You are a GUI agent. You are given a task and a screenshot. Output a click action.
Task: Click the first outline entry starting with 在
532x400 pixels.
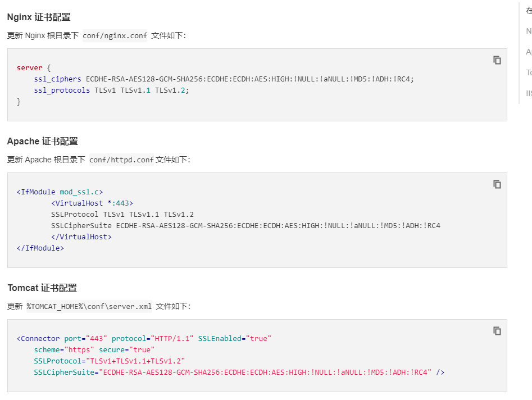[x=529, y=10]
